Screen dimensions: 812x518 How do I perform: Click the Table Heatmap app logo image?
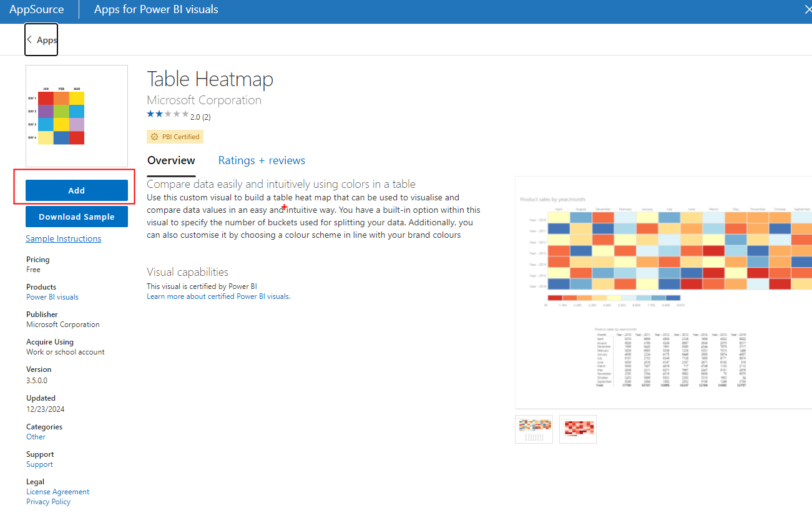coord(76,116)
